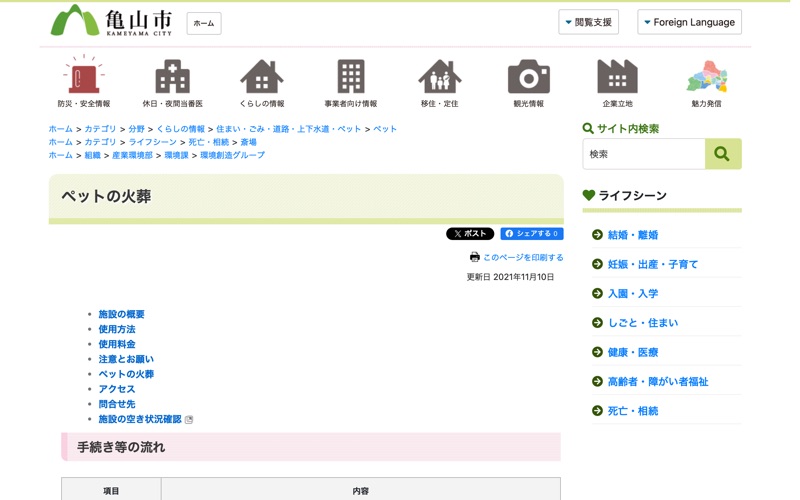Open the 観光情報 camera icon
The width and height of the screenshot is (800, 500).
(x=529, y=77)
